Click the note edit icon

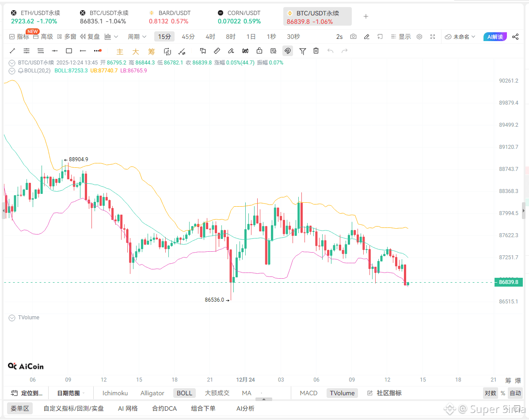pyautogui.click(x=274, y=51)
